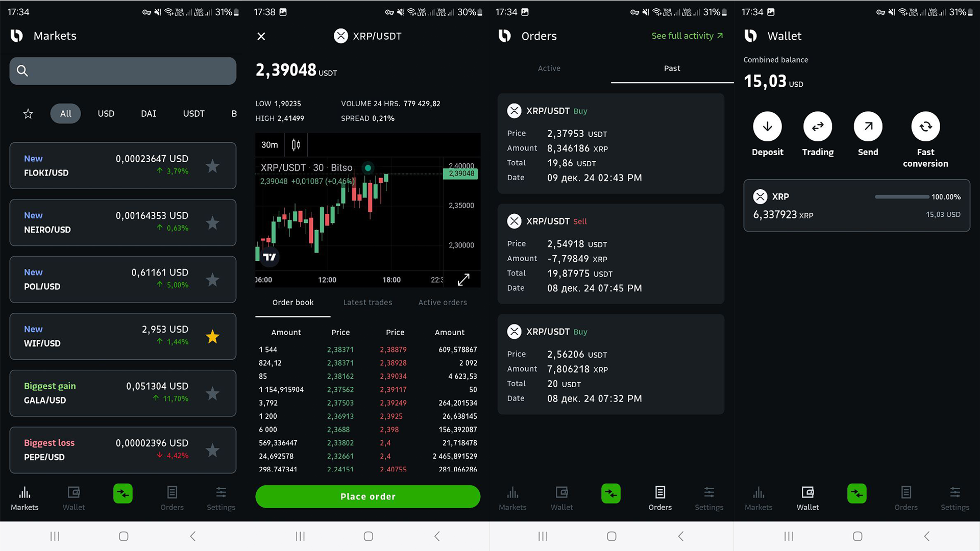Image resolution: width=980 pixels, height=551 pixels.
Task: Select the candlestick chart style icon
Action: (x=295, y=145)
